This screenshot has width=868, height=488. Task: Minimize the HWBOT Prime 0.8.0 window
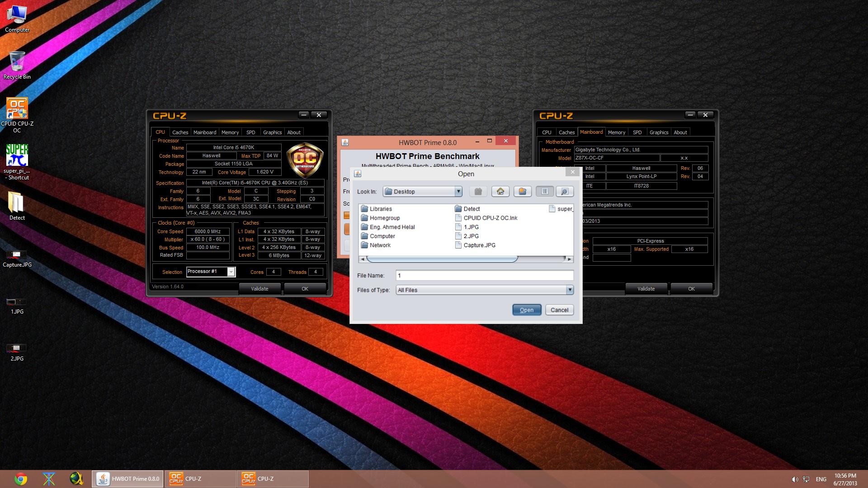[477, 141]
